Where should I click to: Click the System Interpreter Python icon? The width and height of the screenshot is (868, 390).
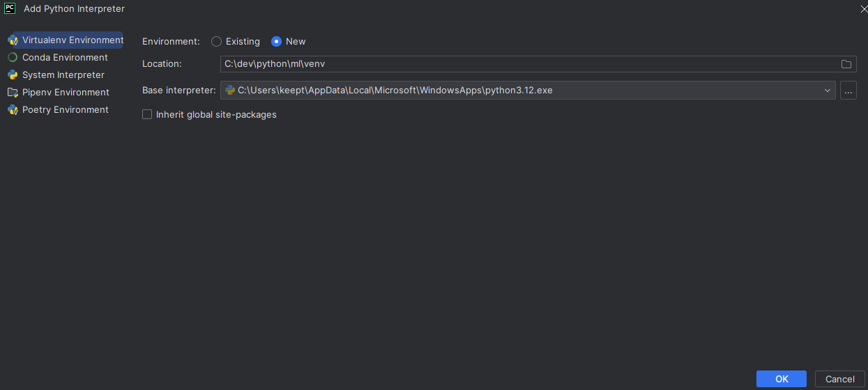pos(13,75)
